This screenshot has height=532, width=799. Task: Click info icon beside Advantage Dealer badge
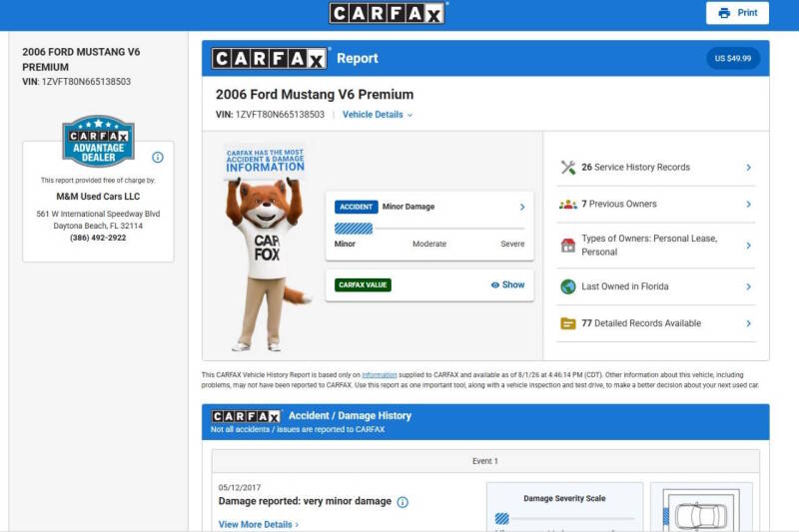(158, 158)
